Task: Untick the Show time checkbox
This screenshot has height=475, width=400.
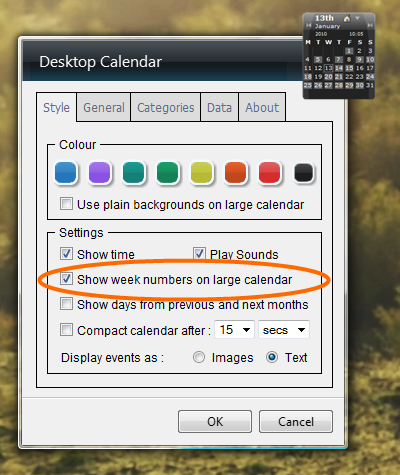Action: (x=66, y=253)
